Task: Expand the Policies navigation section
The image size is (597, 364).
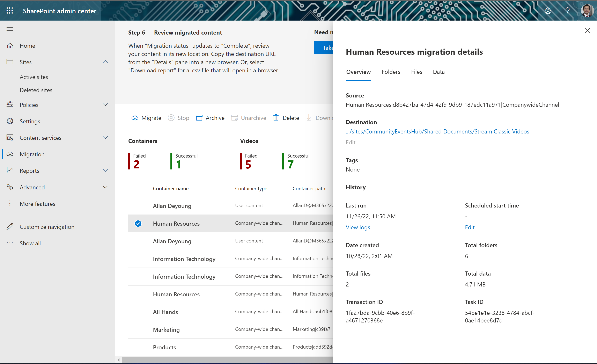Action: 105,105
